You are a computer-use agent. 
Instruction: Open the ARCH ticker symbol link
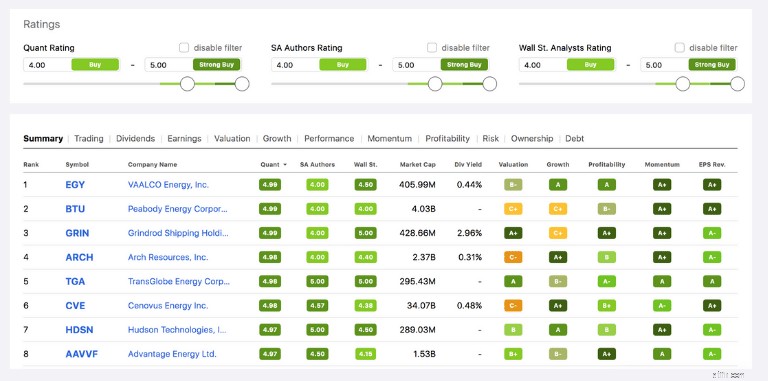coord(79,257)
